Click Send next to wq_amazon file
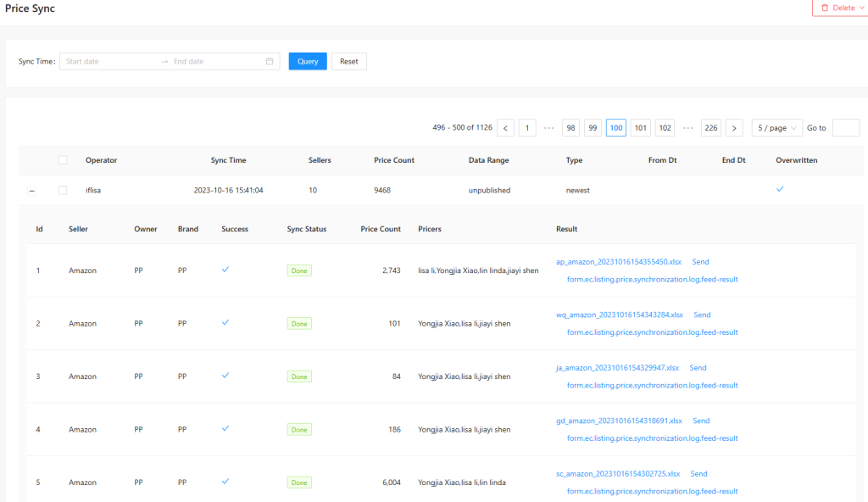 tap(702, 315)
